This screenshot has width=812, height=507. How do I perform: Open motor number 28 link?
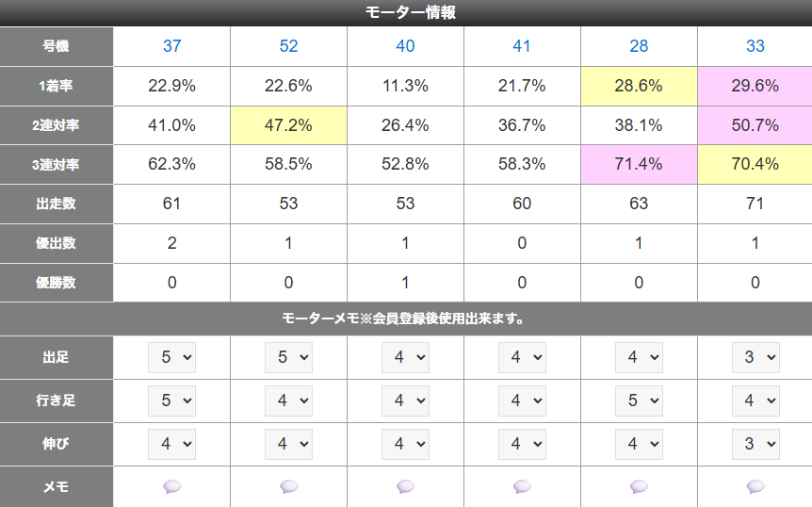coord(639,46)
